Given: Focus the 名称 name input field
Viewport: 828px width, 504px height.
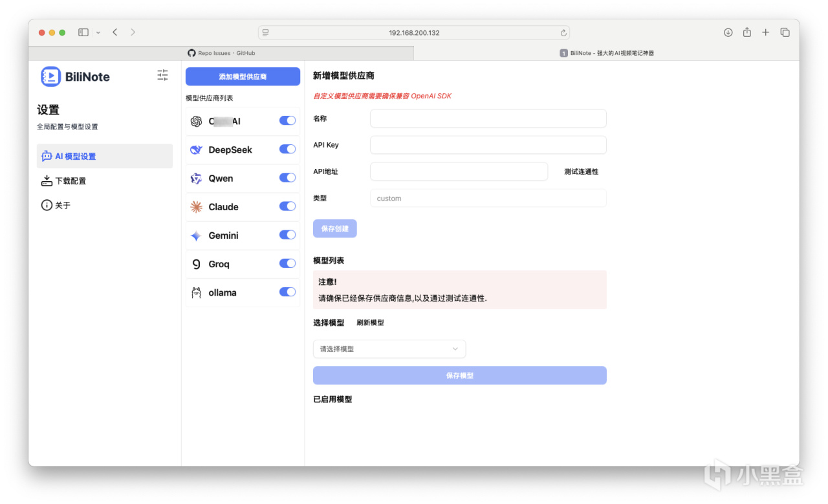Looking at the screenshot, I should (488, 118).
